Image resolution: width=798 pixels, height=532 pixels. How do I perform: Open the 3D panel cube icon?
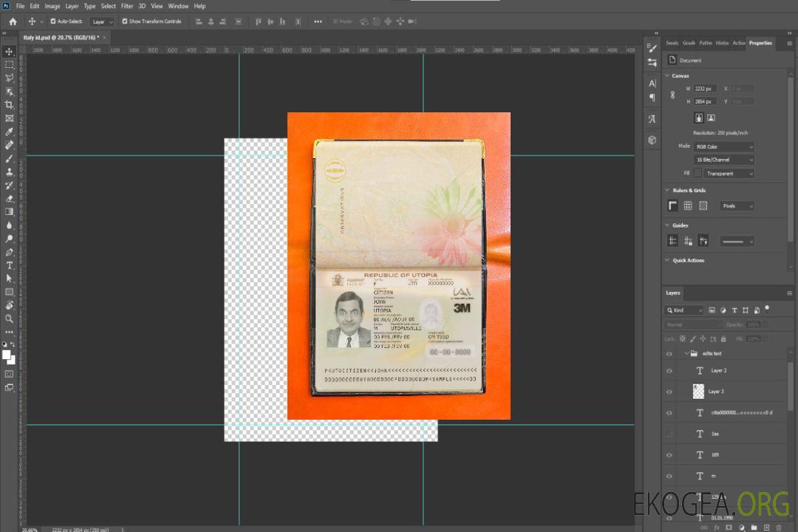[652, 140]
